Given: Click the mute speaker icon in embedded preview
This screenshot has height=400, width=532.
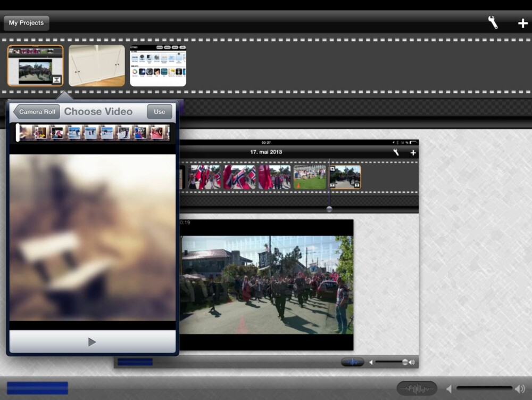Looking at the screenshot, I should [371, 362].
